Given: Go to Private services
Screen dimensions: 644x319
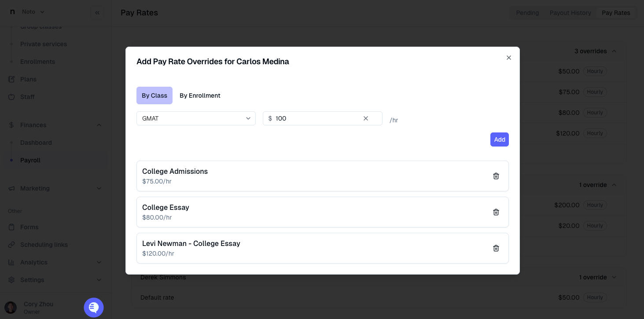Looking at the screenshot, I should (x=44, y=44).
